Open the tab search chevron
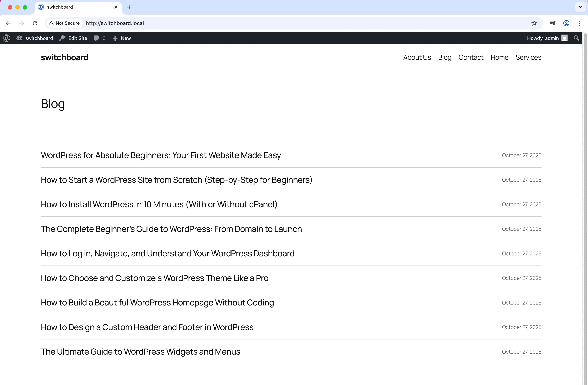The height and width of the screenshot is (385, 588). click(x=580, y=7)
